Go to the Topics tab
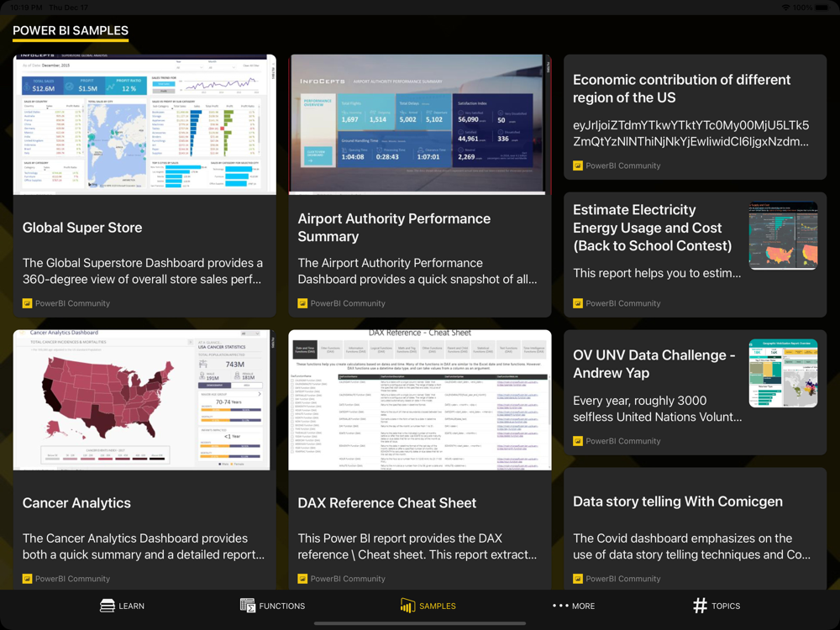The image size is (840, 630). tap(717, 606)
